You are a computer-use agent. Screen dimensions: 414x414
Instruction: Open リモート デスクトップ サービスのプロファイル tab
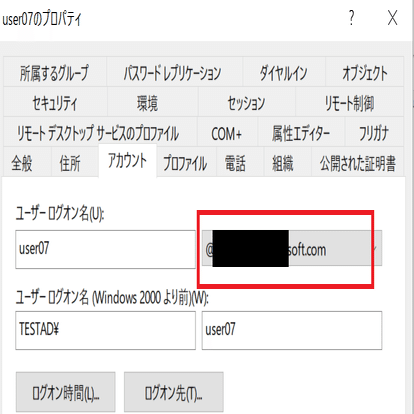[x=100, y=132]
